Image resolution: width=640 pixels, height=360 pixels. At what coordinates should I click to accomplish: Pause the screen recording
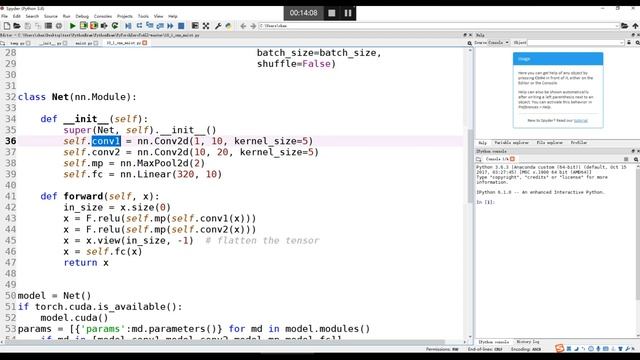pyautogui.click(x=348, y=13)
